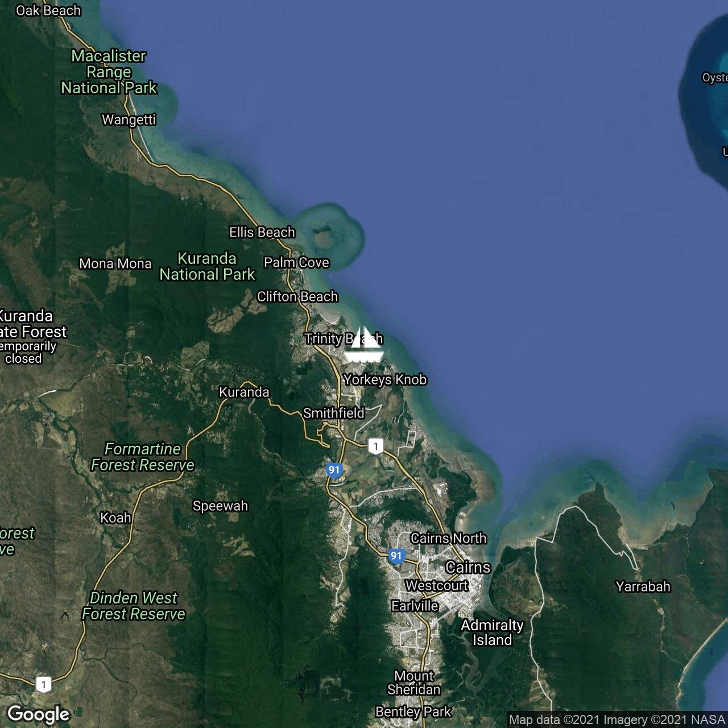Click the white sailboat marker near Trinity Beach
This screenshot has width=728, height=728.
pos(364,345)
